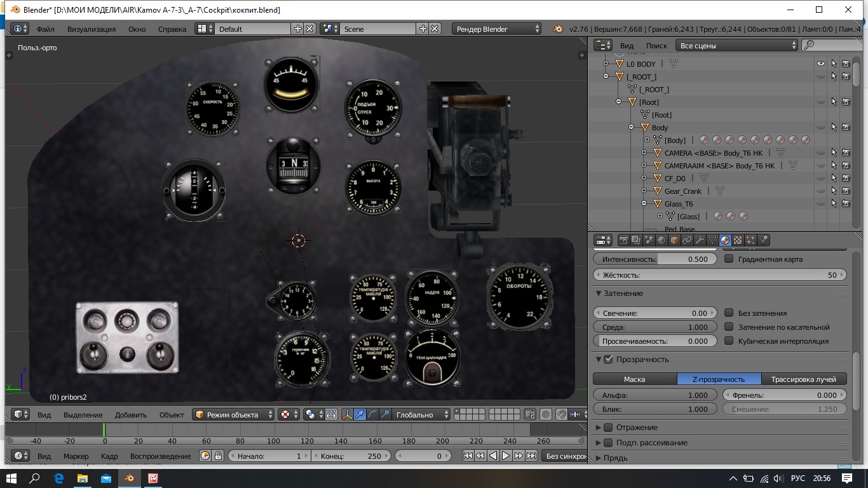Open the Render properties tab (camera icon)

point(624,240)
